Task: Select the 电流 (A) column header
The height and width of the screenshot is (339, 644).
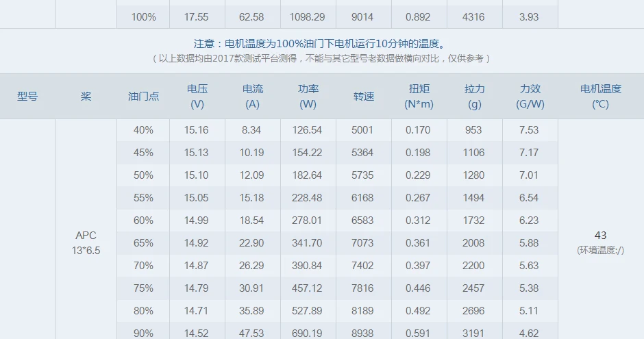Action: pos(253,97)
